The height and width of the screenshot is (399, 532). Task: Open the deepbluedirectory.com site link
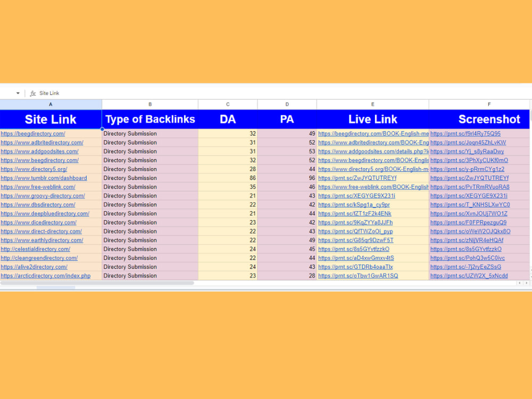45,213
